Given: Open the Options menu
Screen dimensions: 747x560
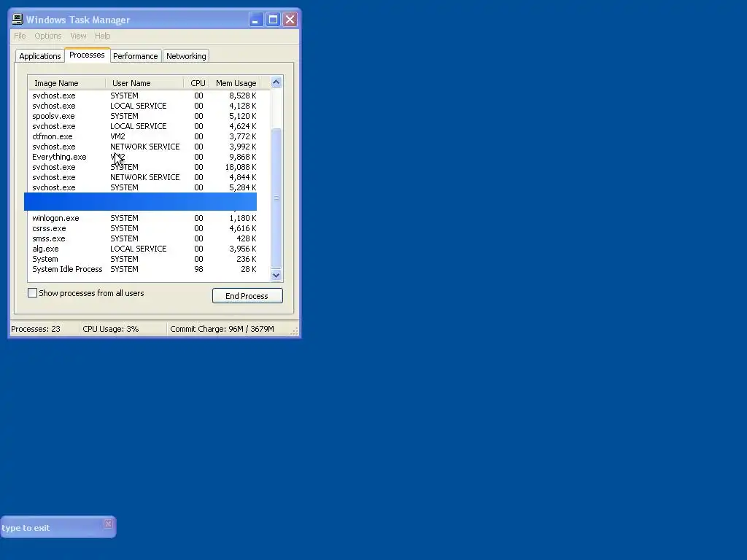Looking at the screenshot, I should pyautogui.click(x=47, y=36).
